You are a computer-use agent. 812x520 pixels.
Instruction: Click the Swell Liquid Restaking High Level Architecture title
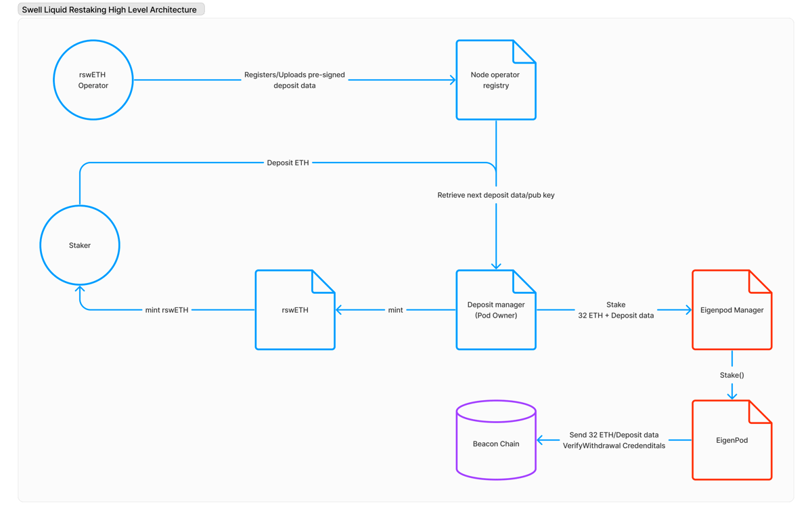pos(111,9)
